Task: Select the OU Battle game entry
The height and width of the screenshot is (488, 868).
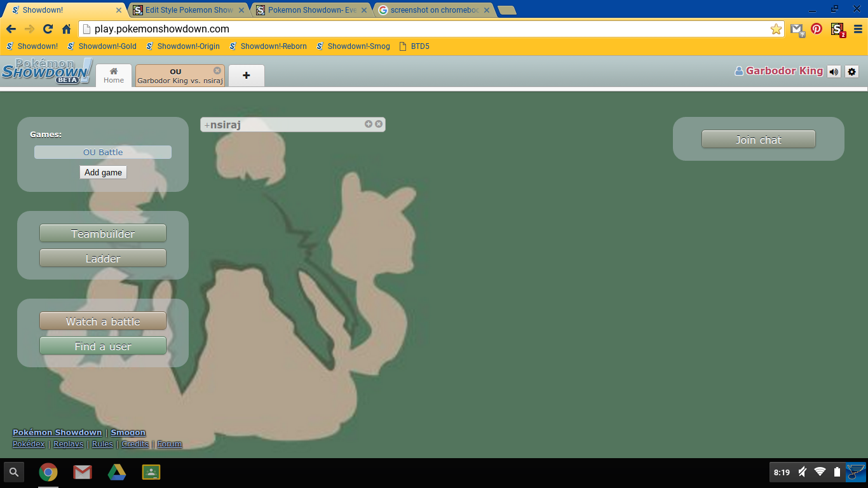Action: point(103,152)
